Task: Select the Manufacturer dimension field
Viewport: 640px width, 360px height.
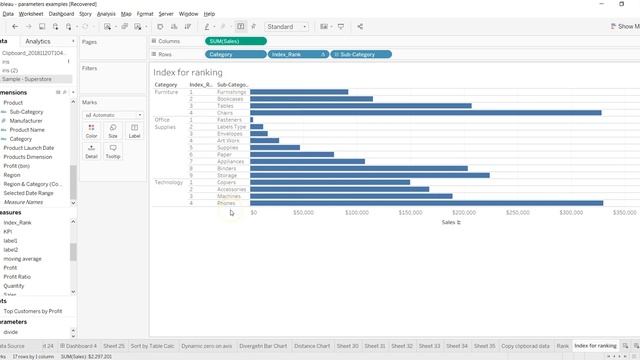Action: click(x=26, y=121)
